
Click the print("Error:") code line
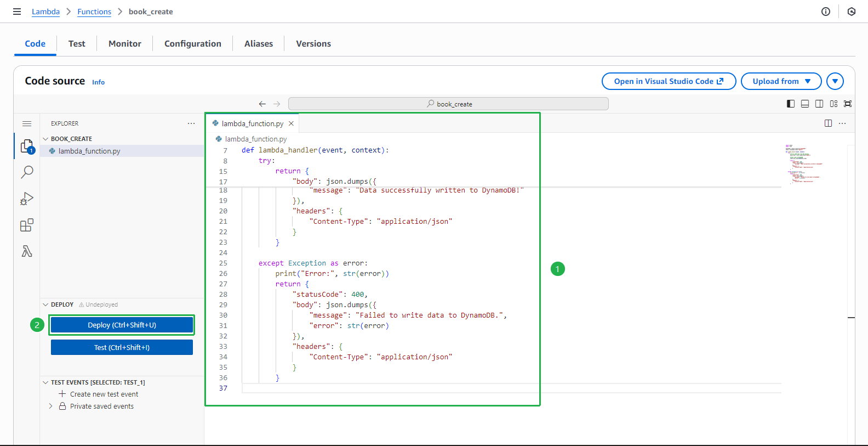(332, 274)
